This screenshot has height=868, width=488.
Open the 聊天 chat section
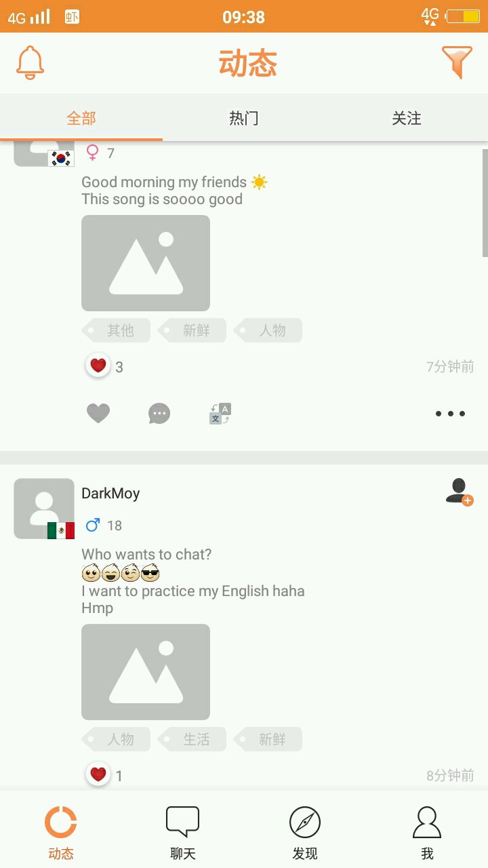183,833
